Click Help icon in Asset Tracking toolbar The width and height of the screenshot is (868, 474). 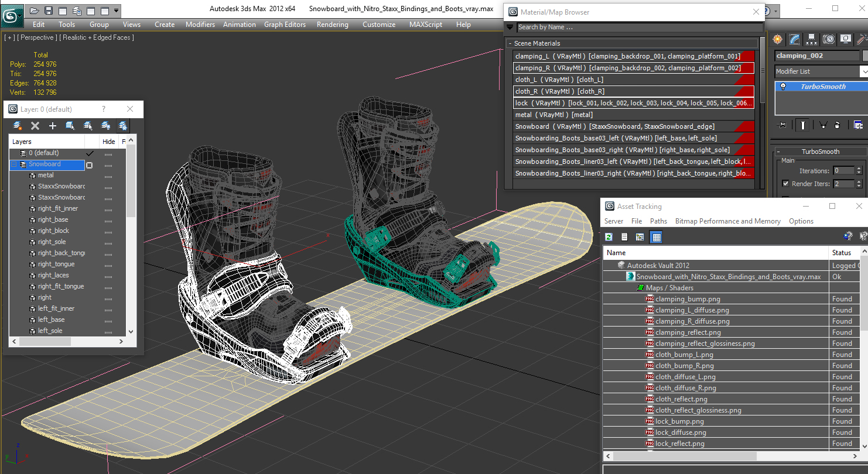(x=848, y=236)
